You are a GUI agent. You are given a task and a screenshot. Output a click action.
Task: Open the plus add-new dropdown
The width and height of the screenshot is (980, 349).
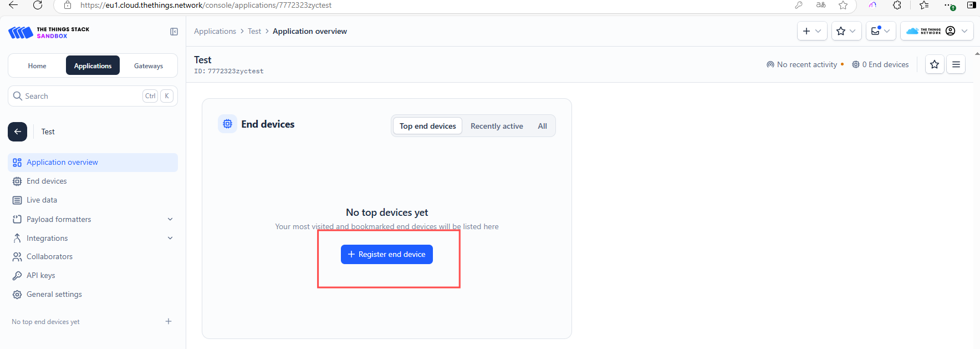coord(811,31)
